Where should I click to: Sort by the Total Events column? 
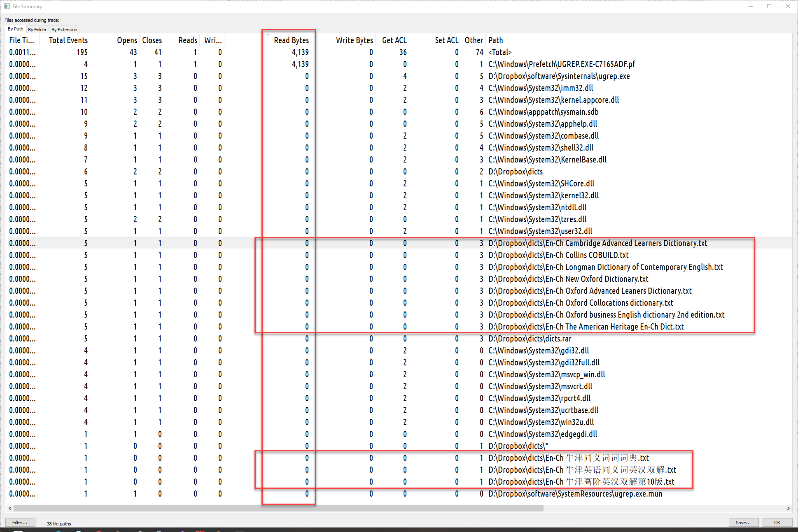tap(68, 40)
